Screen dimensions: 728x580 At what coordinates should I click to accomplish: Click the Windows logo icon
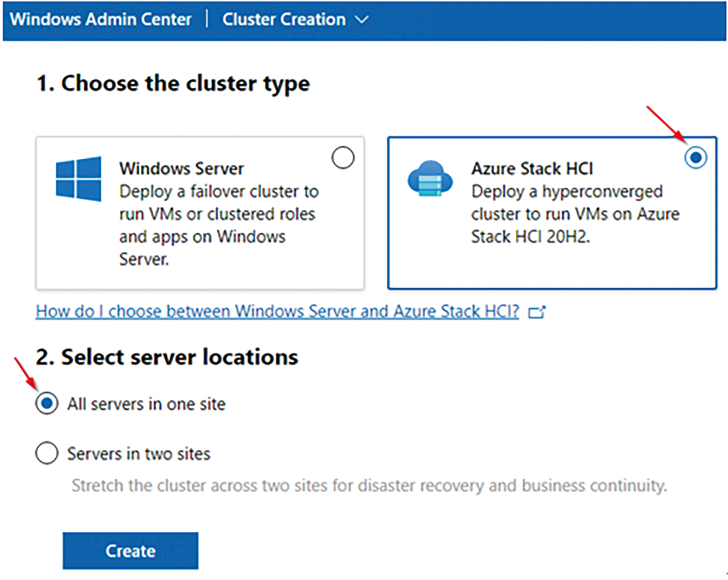point(79,178)
